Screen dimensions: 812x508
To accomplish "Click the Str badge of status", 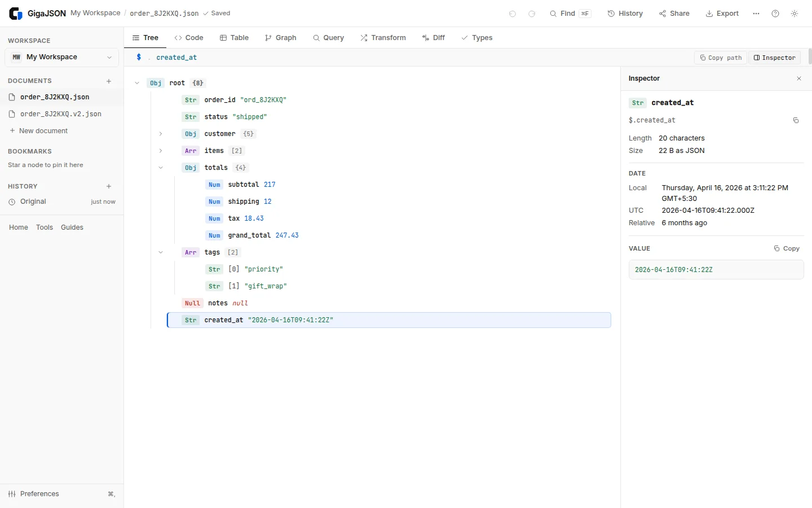I will 191,117.
